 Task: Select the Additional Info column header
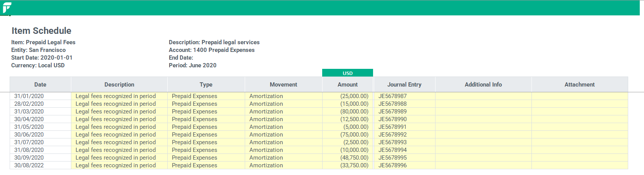coord(483,85)
